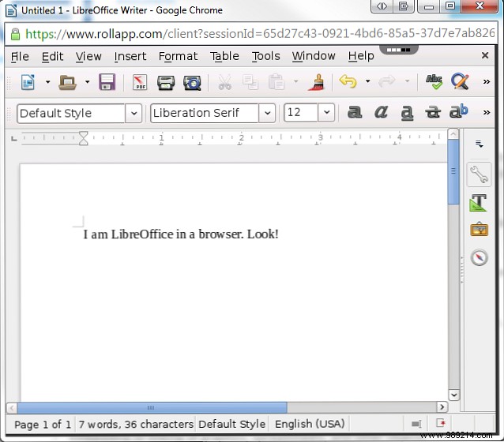
Task: Open the File menu
Action: pyautogui.click(x=20, y=57)
